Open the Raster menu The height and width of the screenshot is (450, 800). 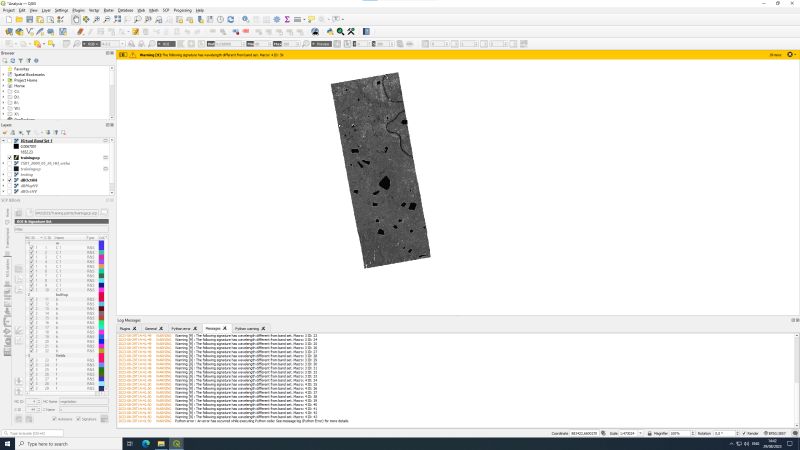tap(109, 10)
